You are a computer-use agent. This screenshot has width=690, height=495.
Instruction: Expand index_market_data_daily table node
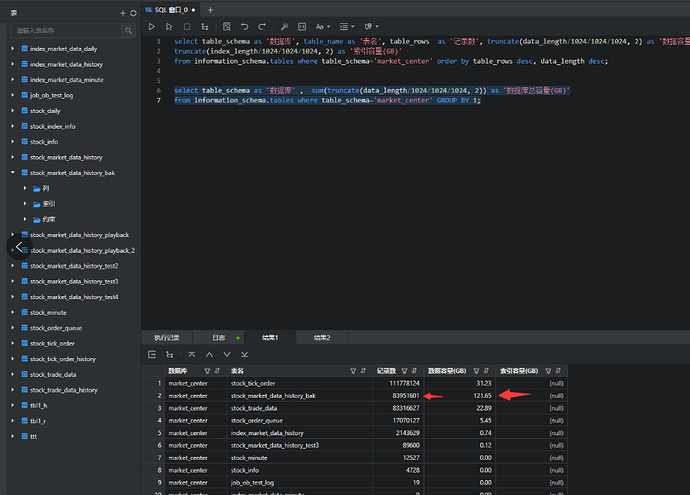pyautogui.click(x=13, y=48)
